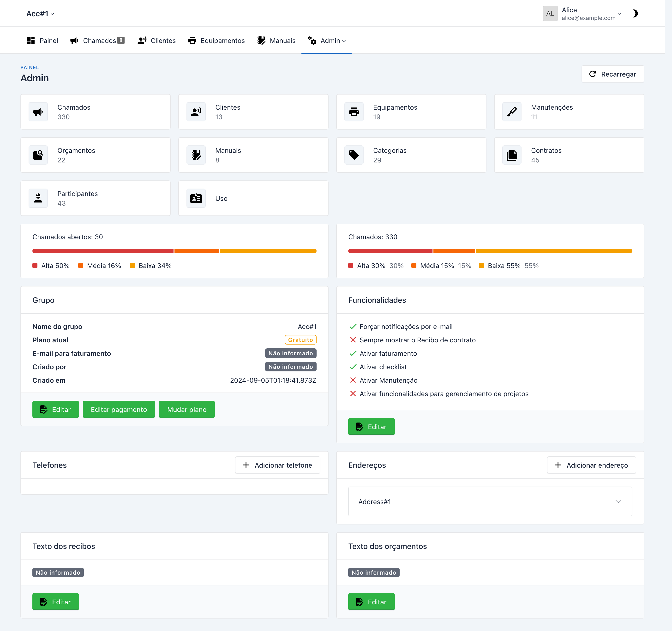Open the Participantes worker icon card
This screenshot has height=631, width=672.
pyautogui.click(x=38, y=198)
